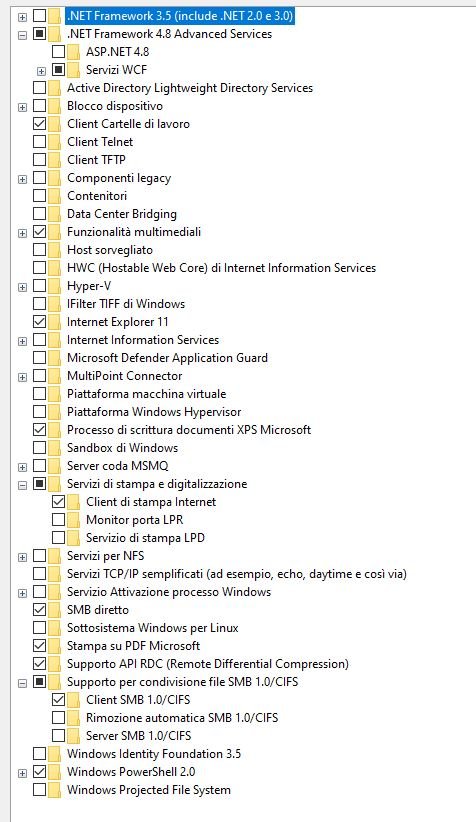Click folder icon beside Contenitori
476x822 pixels.
pyautogui.click(x=55, y=196)
